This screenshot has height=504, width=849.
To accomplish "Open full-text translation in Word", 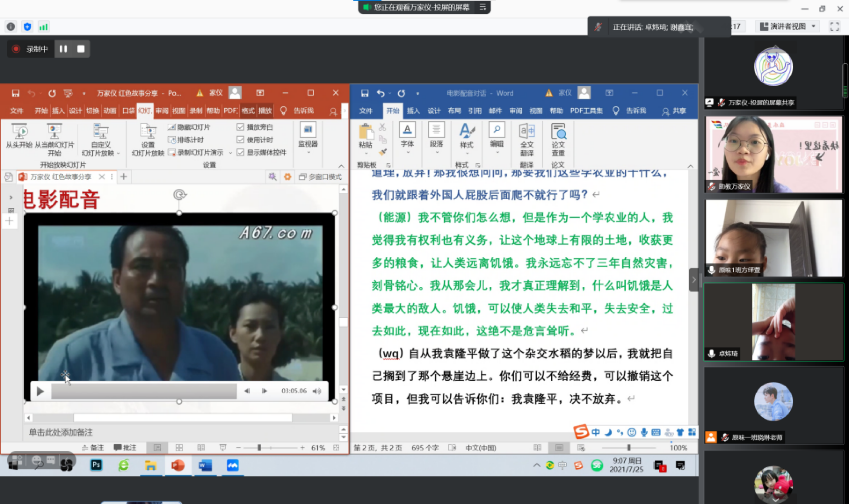I will (x=527, y=140).
